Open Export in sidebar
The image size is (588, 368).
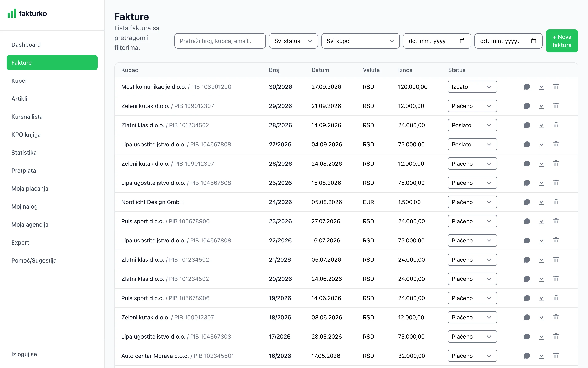point(52,243)
